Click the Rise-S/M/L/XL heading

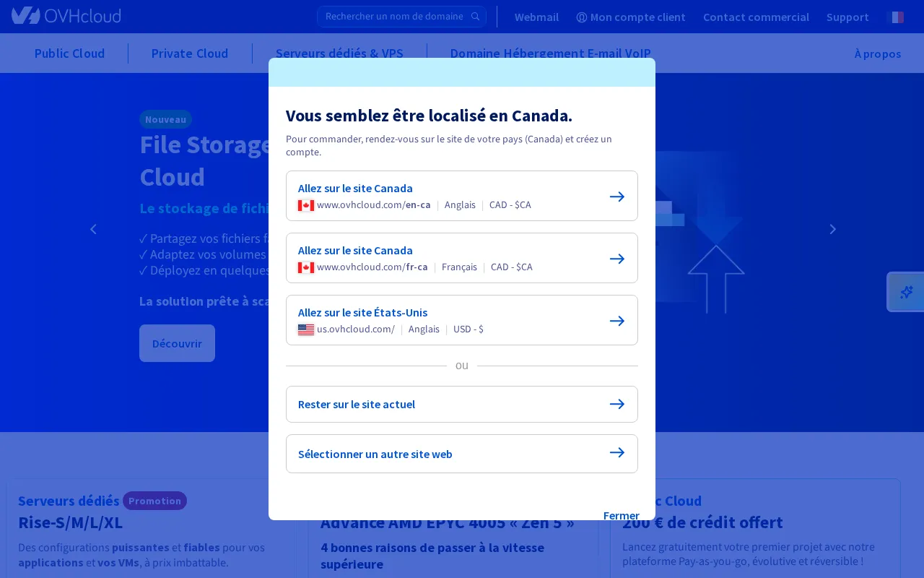(x=71, y=522)
